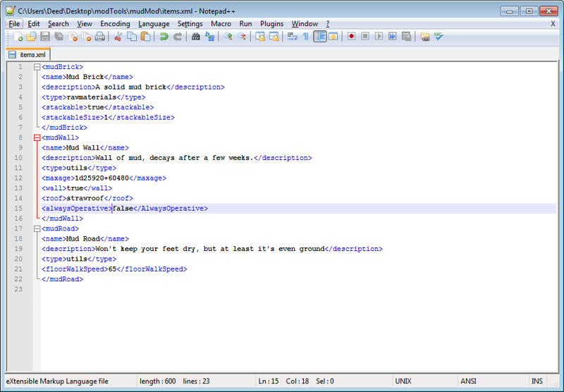Click the Redo arrow icon

(178, 37)
